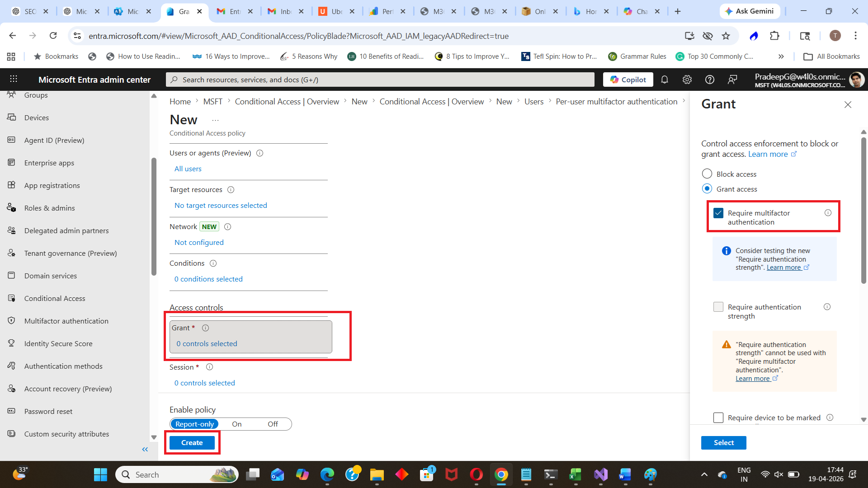Open the Entra notifications bell
Screen dimensions: 868x488
pos(665,80)
